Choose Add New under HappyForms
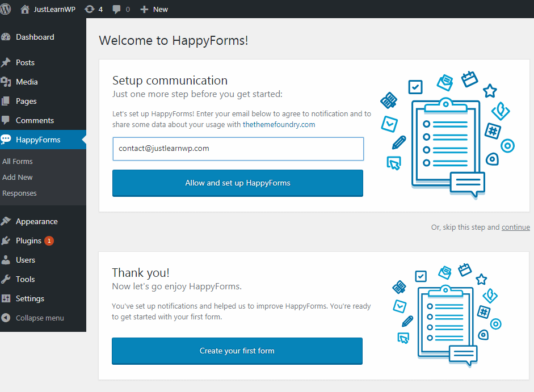Viewport: 534px width, 392px height. point(18,178)
